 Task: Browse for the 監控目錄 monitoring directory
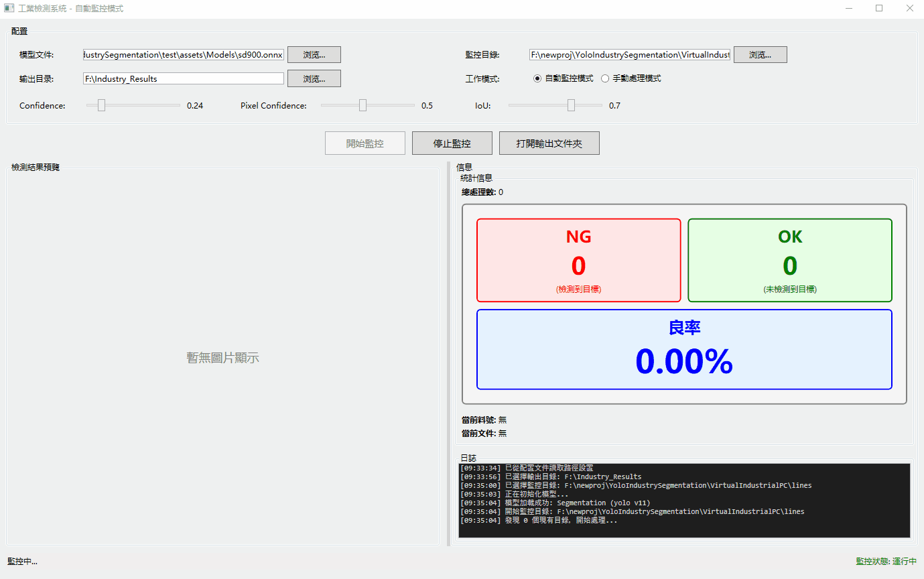[761, 55]
